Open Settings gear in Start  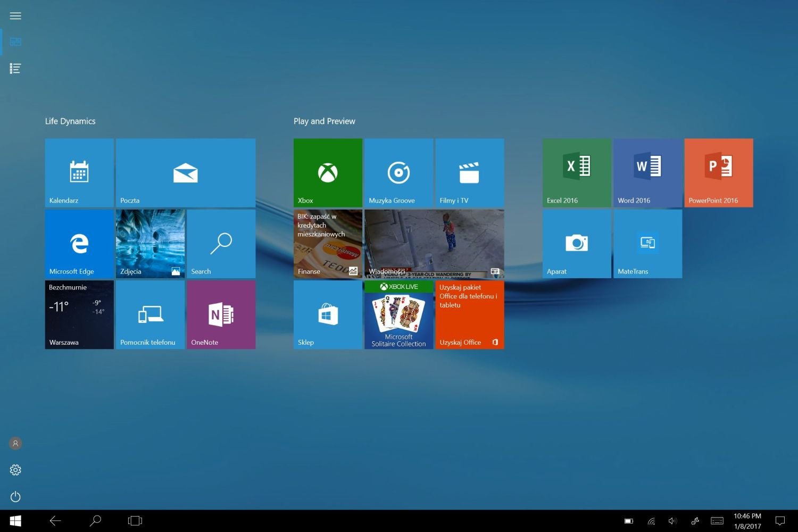(x=15, y=470)
